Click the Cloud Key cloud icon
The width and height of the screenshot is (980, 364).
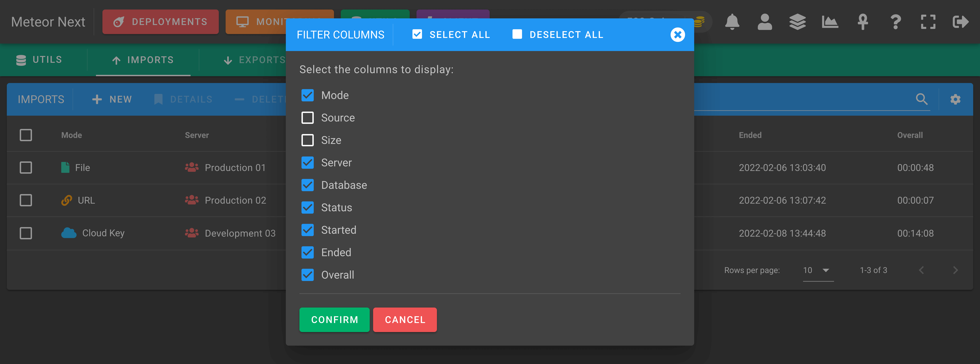coord(69,233)
